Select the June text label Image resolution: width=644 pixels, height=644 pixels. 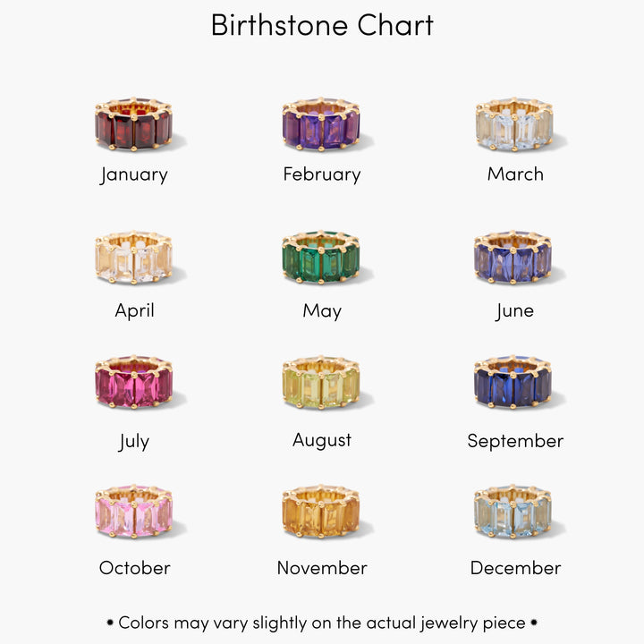click(x=514, y=311)
